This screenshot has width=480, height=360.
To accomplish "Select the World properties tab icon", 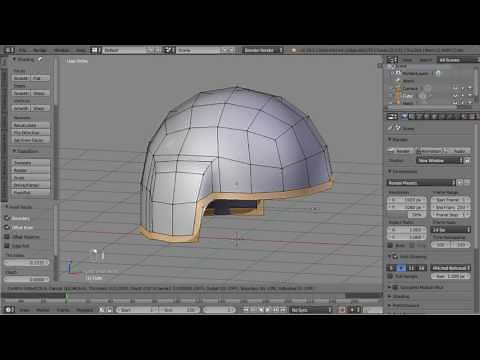I will 427,116.
